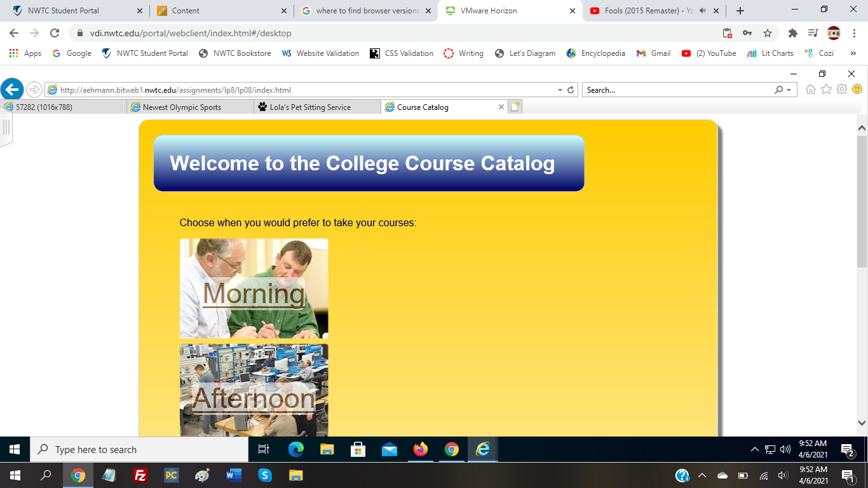Open Chrome's extensions puzzle icon
Image resolution: width=868 pixels, height=488 pixels.
tap(793, 32)
